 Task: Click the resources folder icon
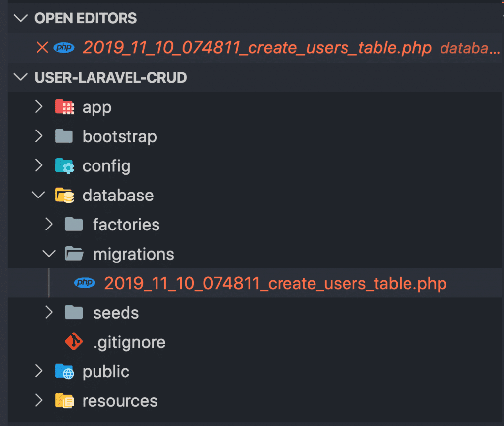pos(64,401)
